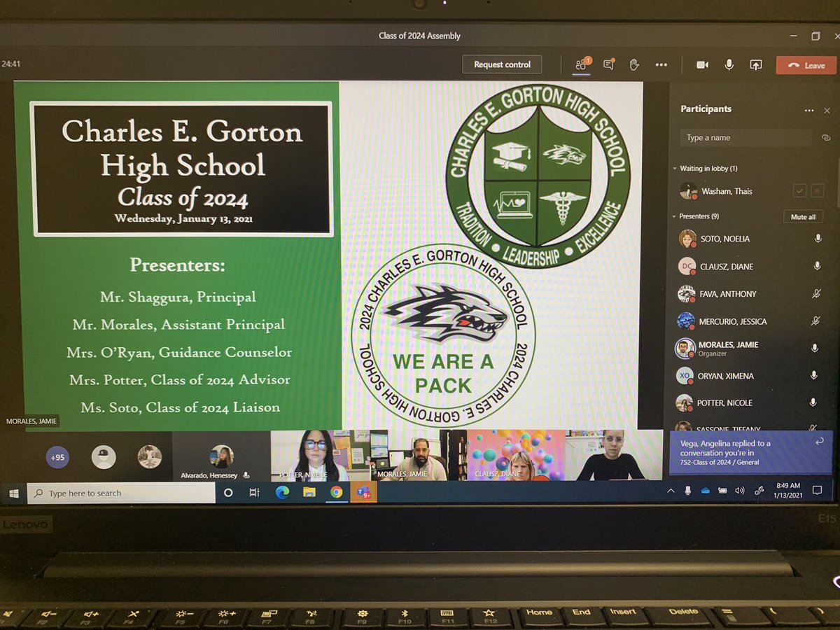Click POTTER, NICOLE's video tile
Screen dimensions: 840x630
tap(319, 455)
